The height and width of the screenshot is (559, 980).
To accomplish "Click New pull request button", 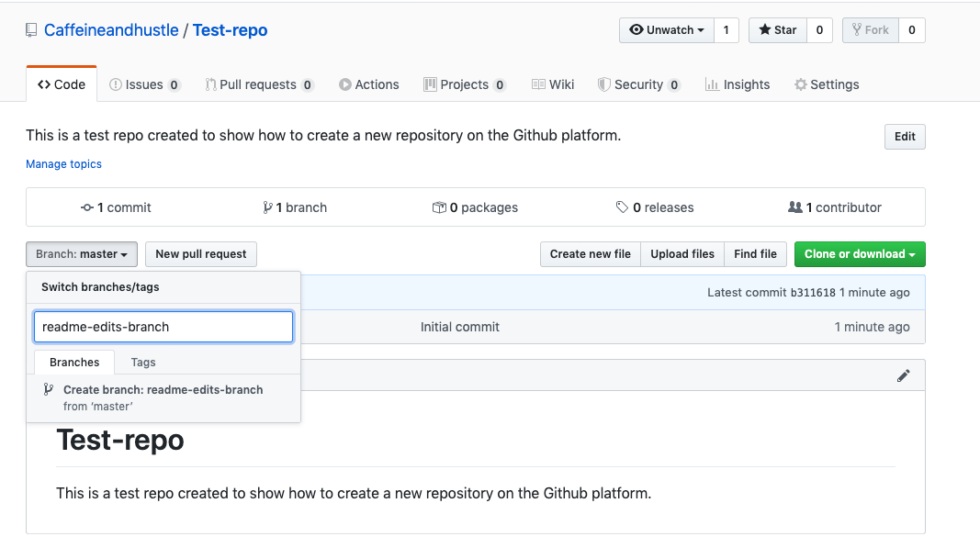I will pos(200,254).
